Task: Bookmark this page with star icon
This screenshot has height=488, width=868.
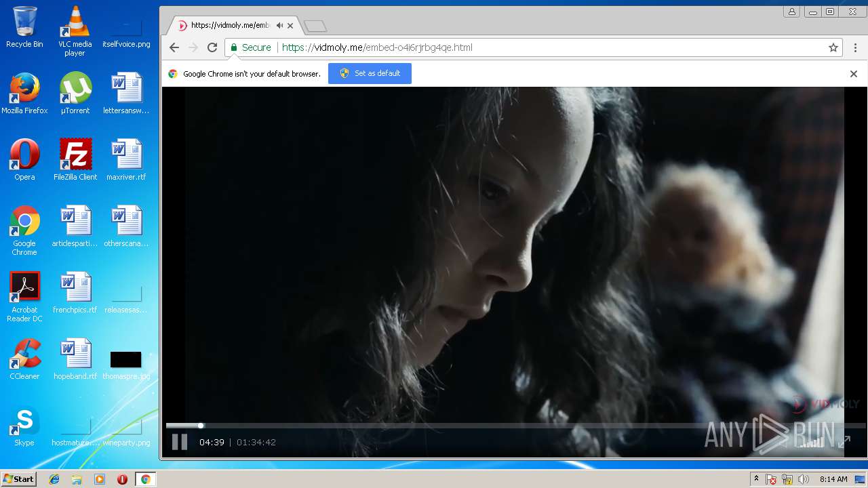Action: (x=833, y=47)
